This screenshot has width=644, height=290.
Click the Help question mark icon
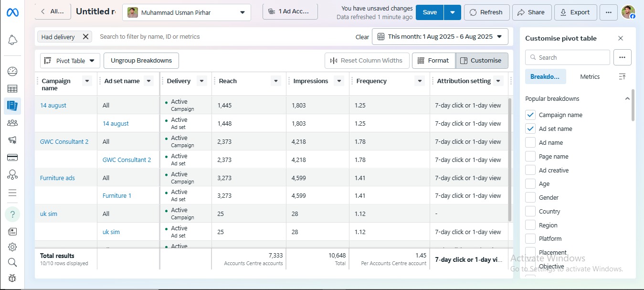12,214
